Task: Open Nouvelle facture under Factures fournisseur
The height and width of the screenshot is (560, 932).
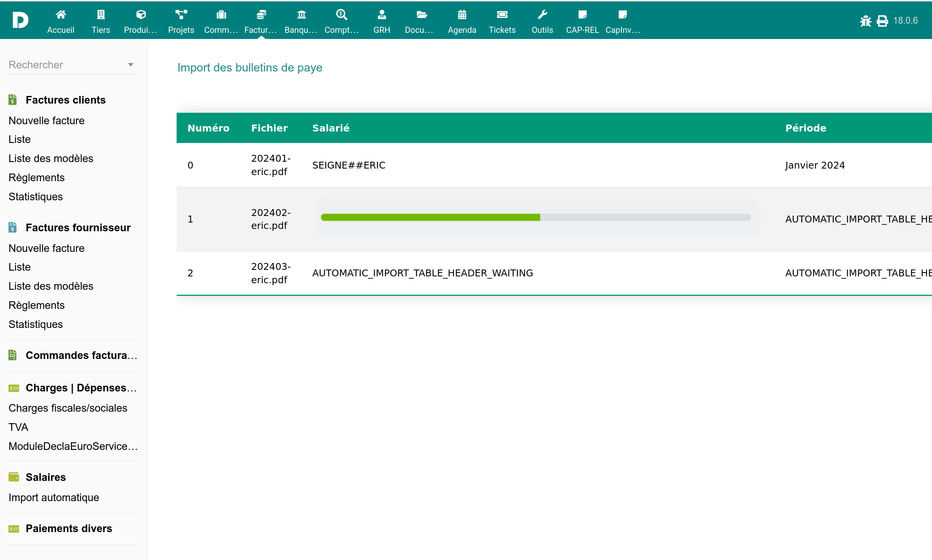Action: pos(47,248)
